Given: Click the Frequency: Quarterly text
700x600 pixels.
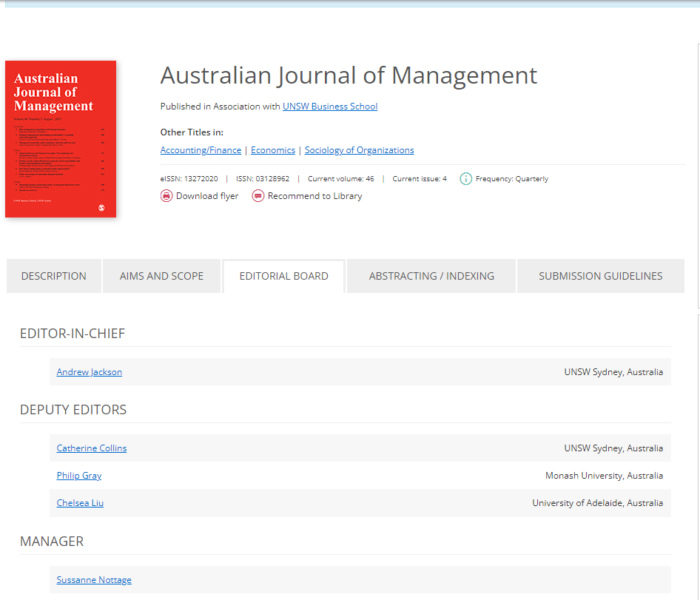Looking at the screenshot, I should [511, 178].
